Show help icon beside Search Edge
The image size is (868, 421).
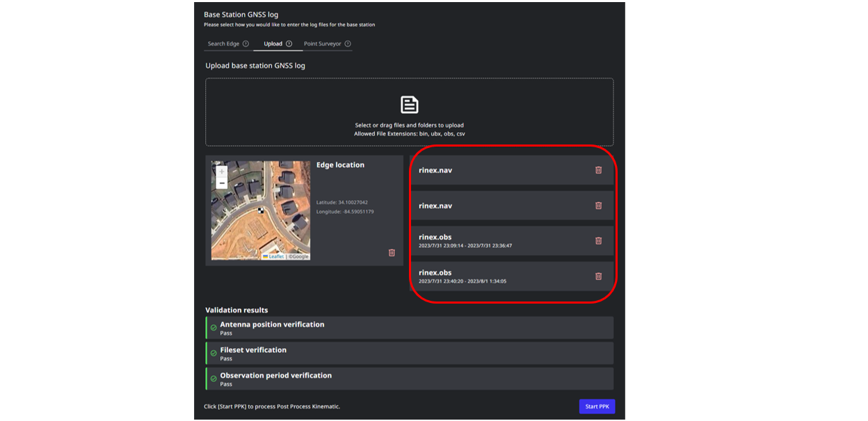click(246, 44)
